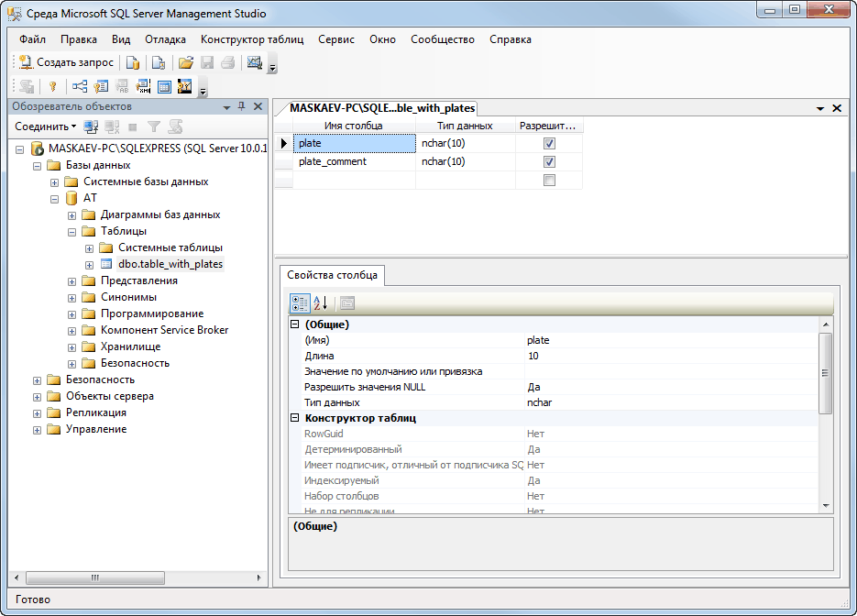Image resolution: width=857 pixels, height=616 pixels.
Task: Select dbo.table_with_plates in the tree
Action: click(x=170, y=264)
